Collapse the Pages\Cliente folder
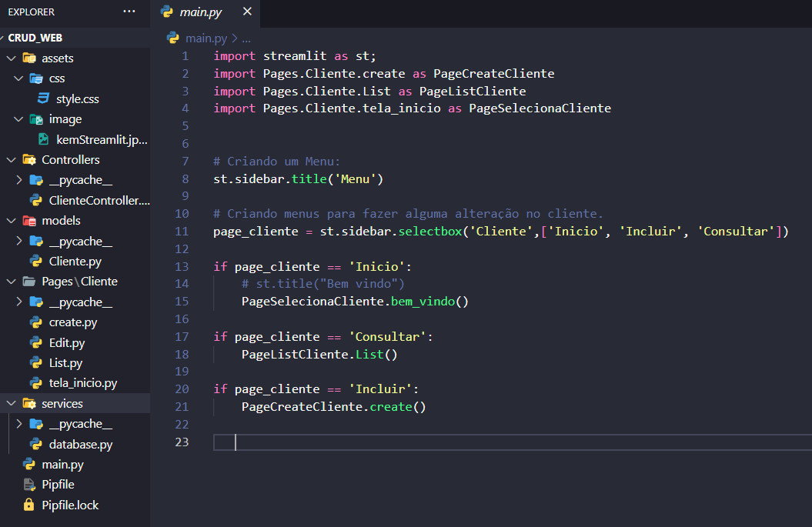The height and width of the screenshot is (527, 812). (11, 280)
